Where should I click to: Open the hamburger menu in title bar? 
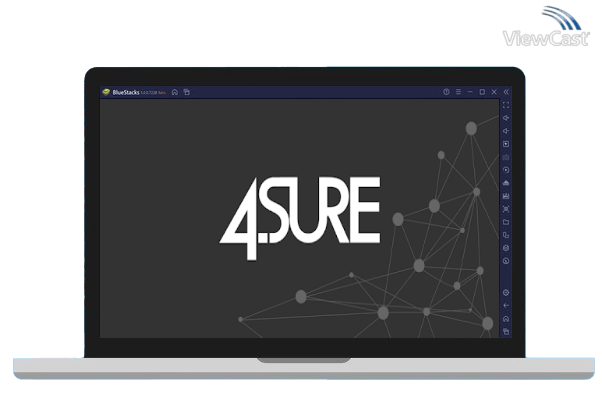[458, 92]
